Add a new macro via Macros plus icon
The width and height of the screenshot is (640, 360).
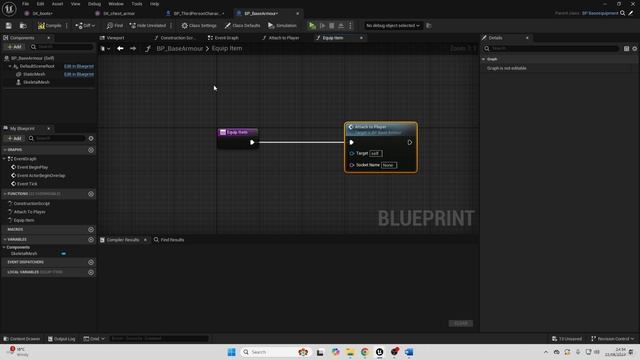[x=91, y=229]
